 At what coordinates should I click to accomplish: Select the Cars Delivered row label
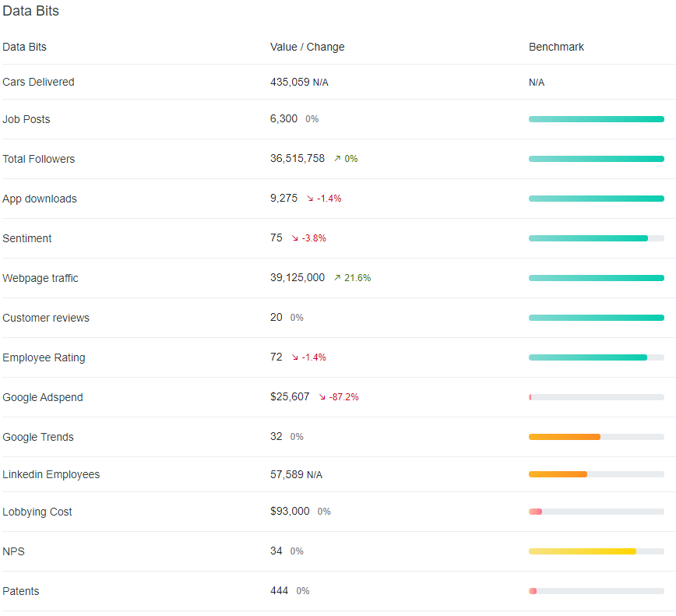38,82
